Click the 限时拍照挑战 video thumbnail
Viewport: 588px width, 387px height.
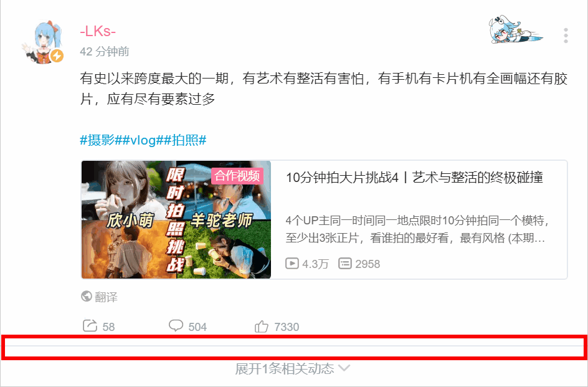[x=176, y=219]
